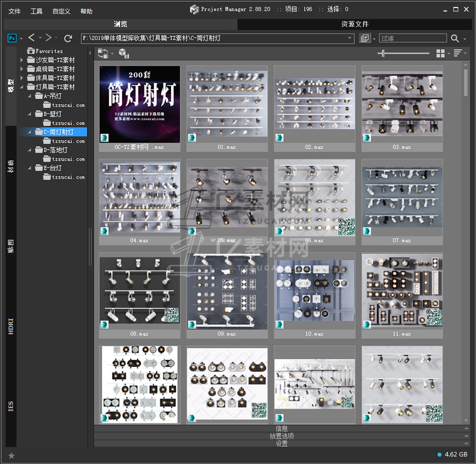476x464 pixels.
Task: Open the 工具 menu
Action: pyautogui.click(x=37, y=11)
